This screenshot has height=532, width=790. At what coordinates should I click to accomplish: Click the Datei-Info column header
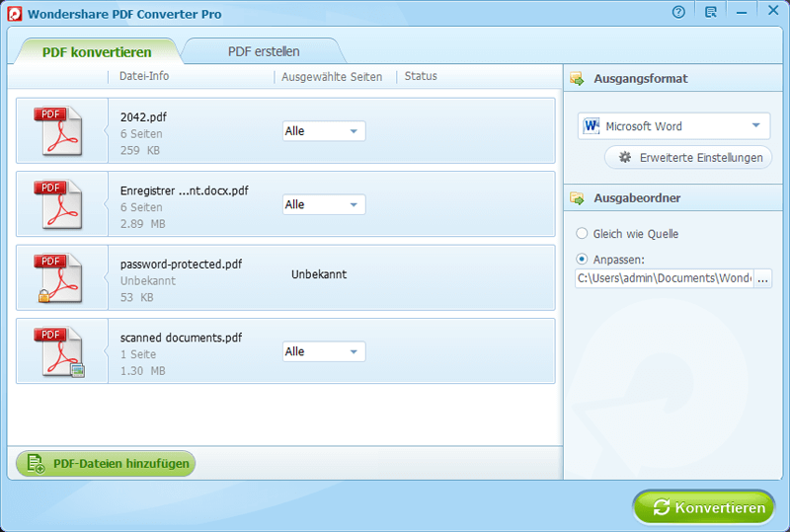pos(144,76)
